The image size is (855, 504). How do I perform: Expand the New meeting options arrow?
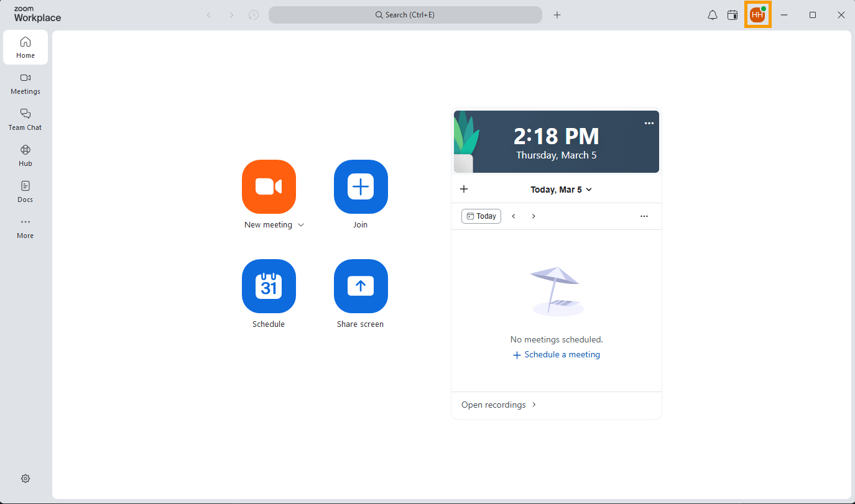301,225
